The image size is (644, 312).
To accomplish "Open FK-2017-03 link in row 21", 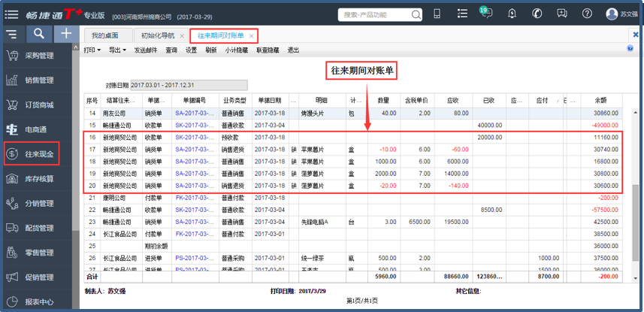I will coord(195,198).
